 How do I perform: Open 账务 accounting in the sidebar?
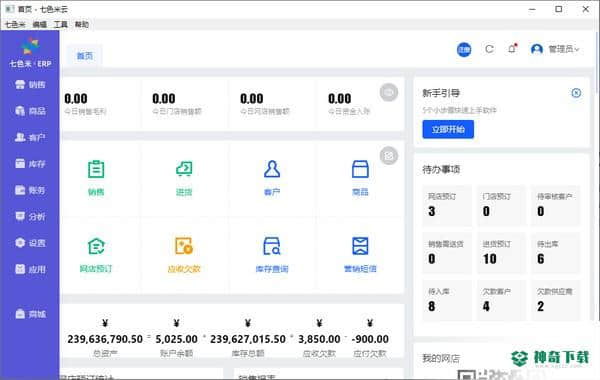(x=30, y=190)
